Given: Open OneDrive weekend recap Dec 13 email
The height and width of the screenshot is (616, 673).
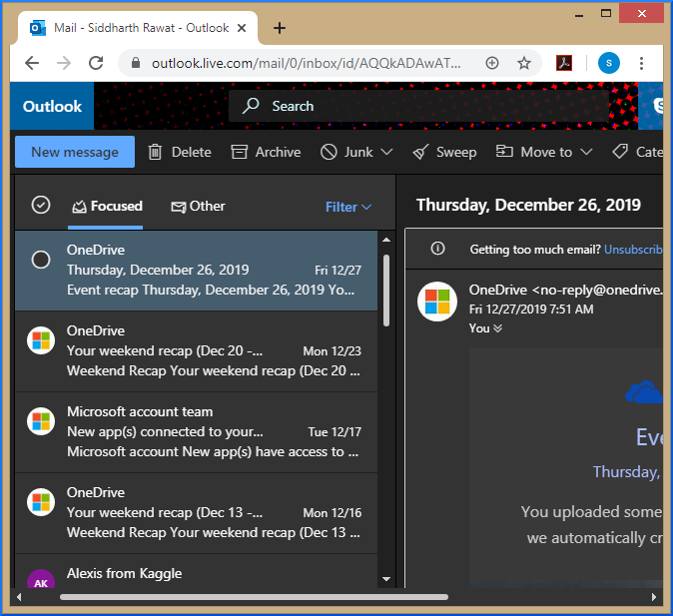Looking at the screenshot, I should coord(196,513).
